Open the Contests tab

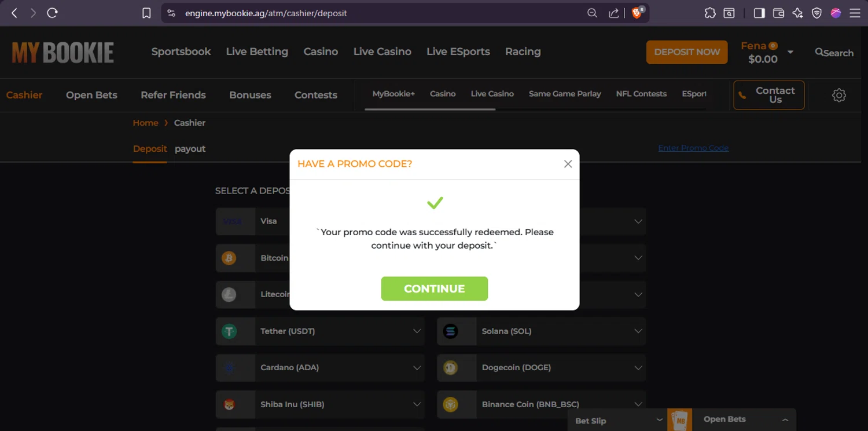click(x=316, y=95)
